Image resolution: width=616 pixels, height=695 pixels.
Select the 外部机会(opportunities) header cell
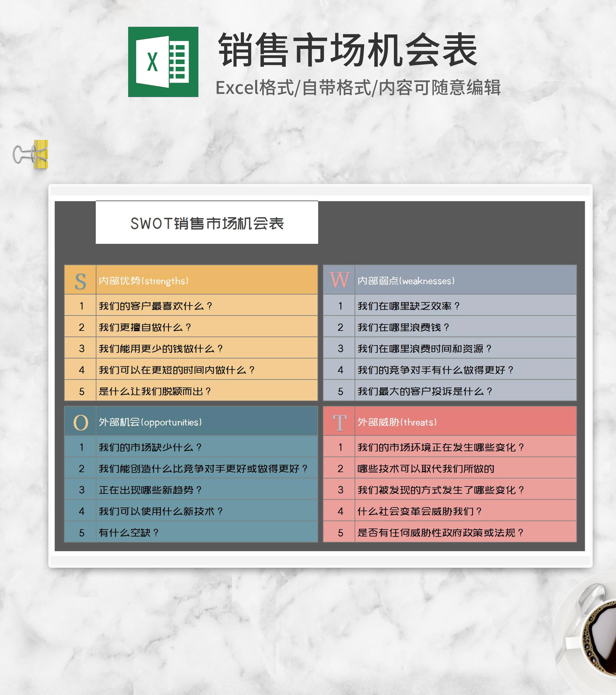(206, 422)
